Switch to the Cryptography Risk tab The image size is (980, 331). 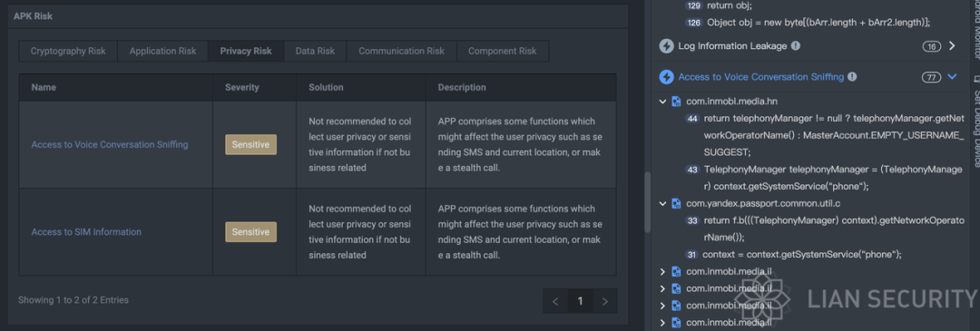(x=68, y=51)
